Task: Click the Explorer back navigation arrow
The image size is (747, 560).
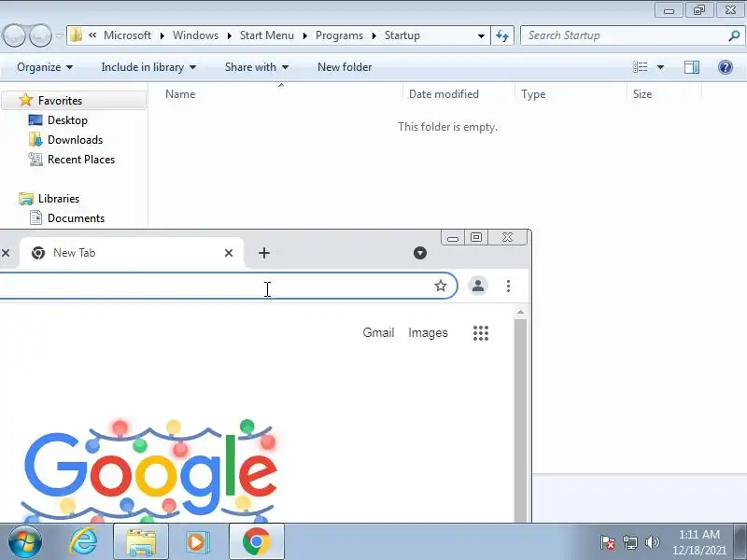Action: 15,35
